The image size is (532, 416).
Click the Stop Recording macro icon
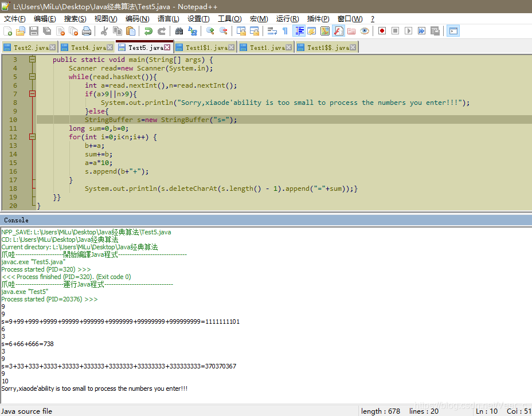(395, 31)
